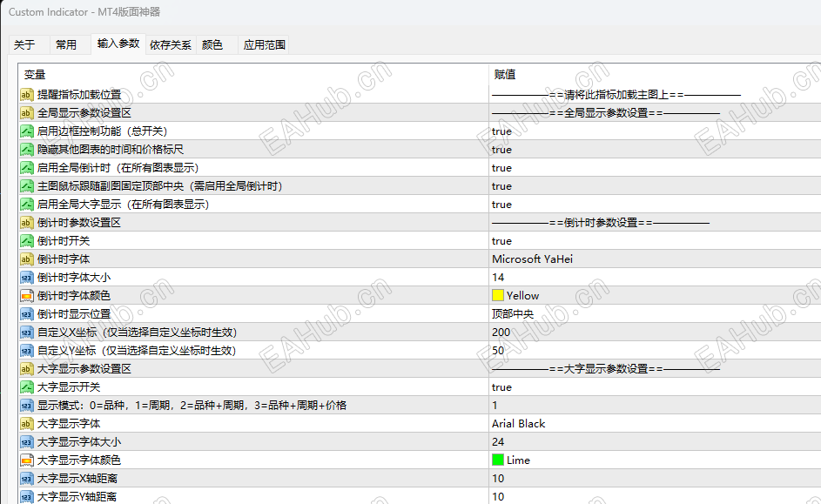The width and height of the screenshot is (821, 504).
Task: Click the icon beside 主图鼠标跟随副图固定顶部中央
Action: pyautogui.click(x=27, y=186)
